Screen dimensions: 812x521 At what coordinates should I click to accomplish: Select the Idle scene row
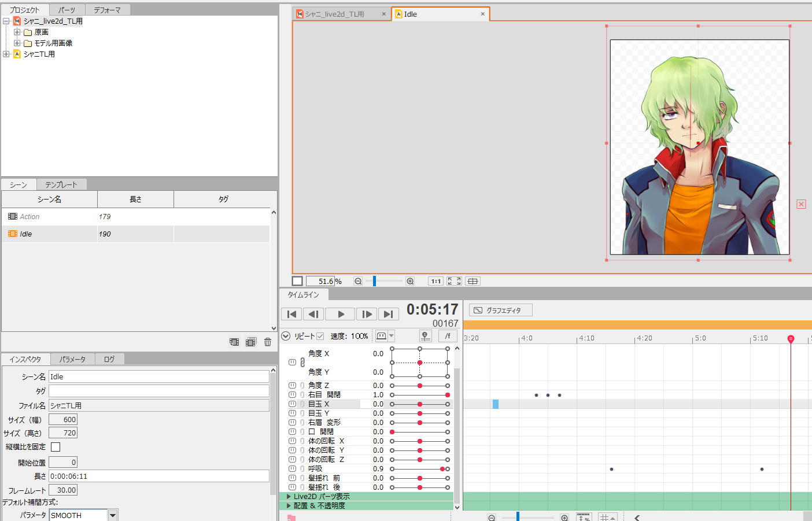click(x=136, y=234)
